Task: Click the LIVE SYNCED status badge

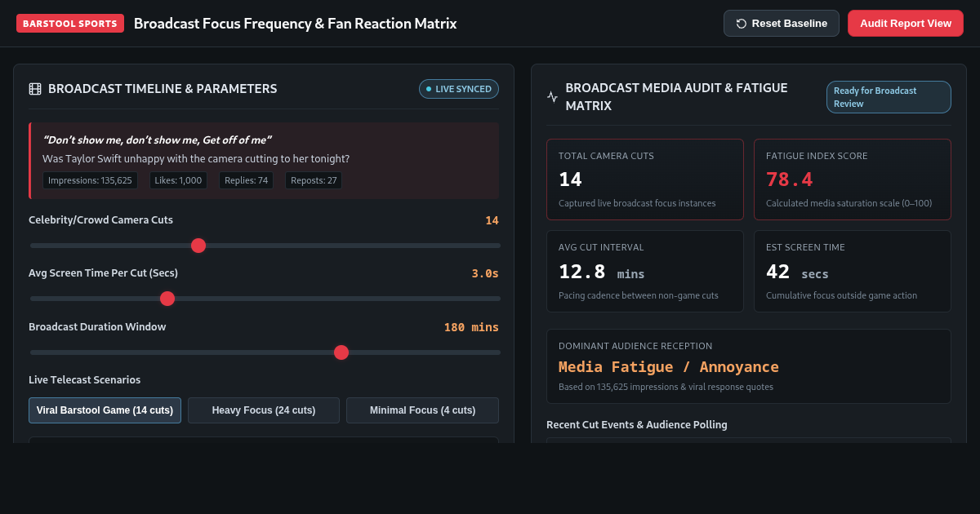Action: [x=459, y=89]
